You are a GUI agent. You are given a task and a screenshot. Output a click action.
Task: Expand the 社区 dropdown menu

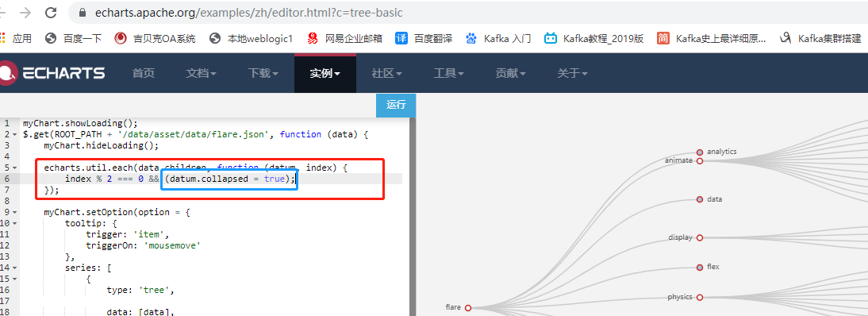tap(386, 73)
